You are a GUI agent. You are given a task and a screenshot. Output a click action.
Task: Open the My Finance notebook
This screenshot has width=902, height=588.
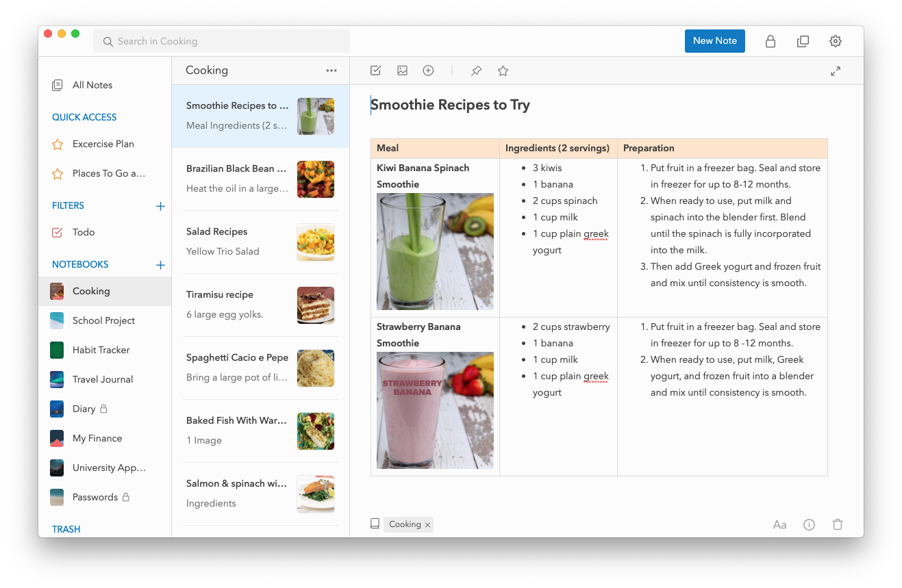pos(105,438)
